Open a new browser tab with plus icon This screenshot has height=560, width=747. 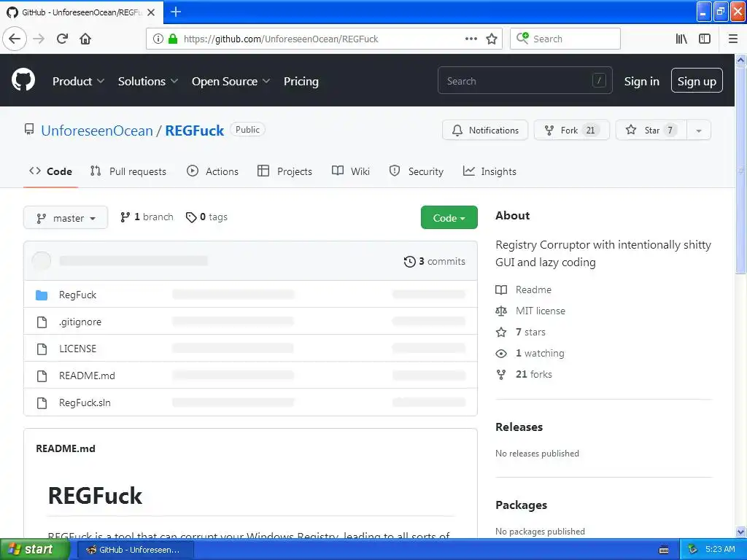coord(176,12)
